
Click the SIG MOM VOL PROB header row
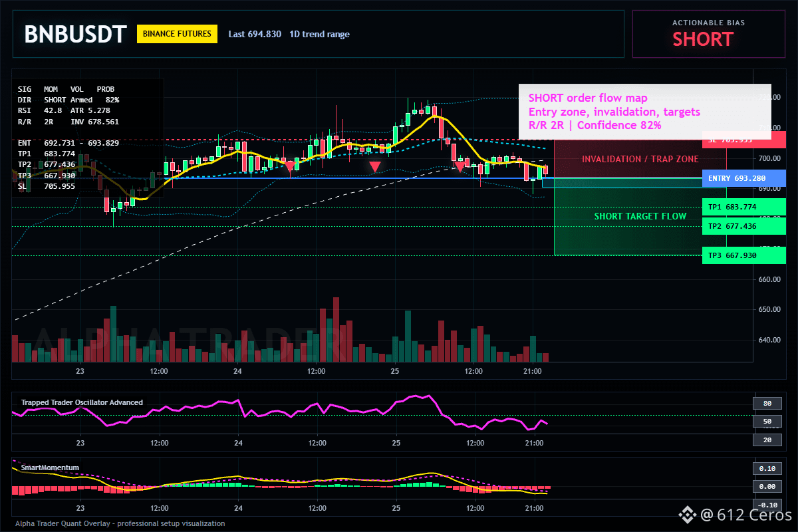(x=66, y=88)
